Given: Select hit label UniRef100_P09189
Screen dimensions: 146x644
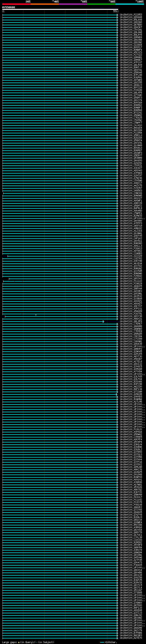Looking at the screenshot, I should (x=131, y=90).
